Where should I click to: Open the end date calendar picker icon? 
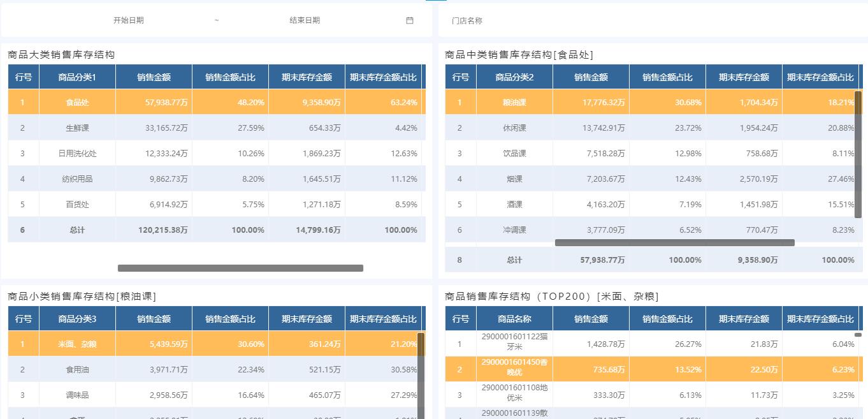[409, 20]
